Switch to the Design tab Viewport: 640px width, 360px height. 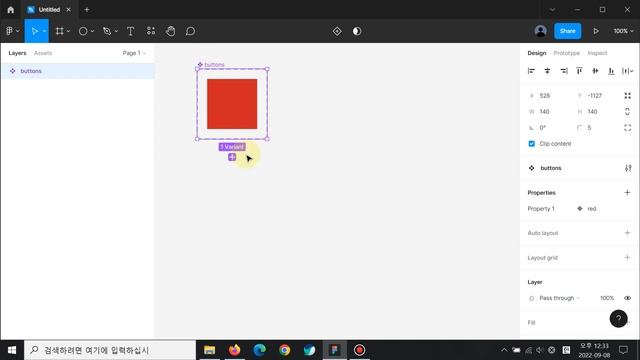coord(536,53)
